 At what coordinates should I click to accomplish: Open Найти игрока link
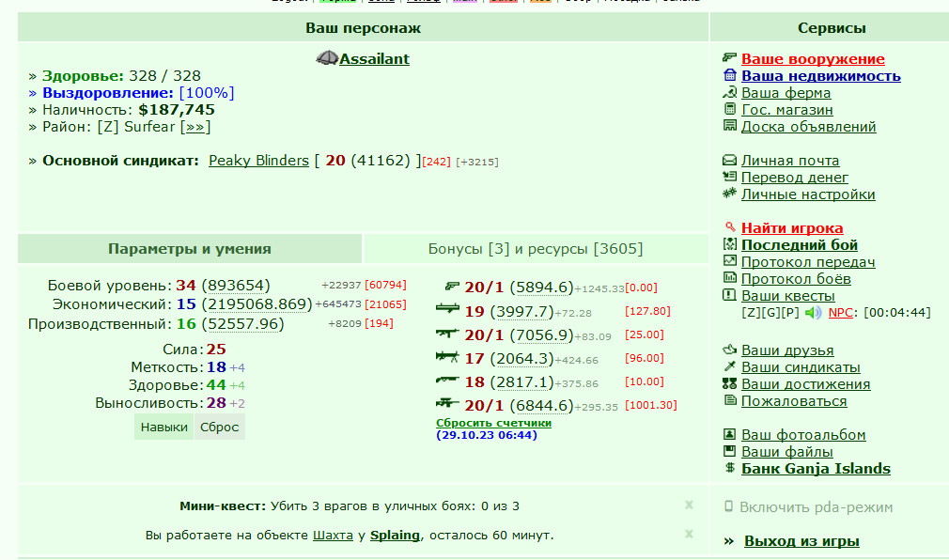point(792,228)
